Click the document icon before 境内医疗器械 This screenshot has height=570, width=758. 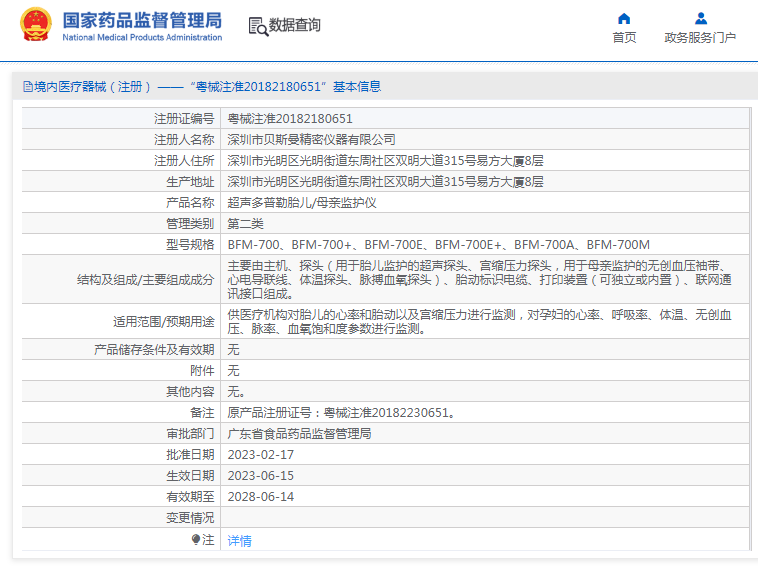[x=28, y=87]
